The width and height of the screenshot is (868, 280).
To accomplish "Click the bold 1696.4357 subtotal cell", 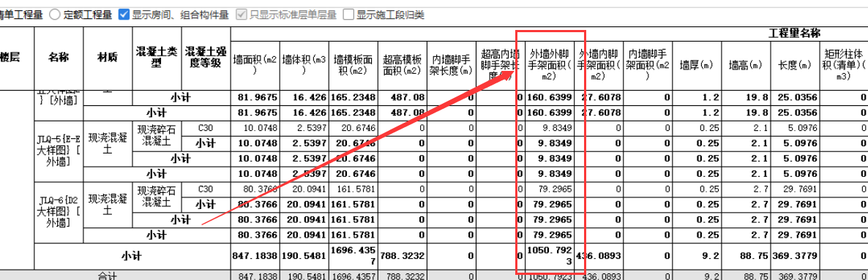I will [x=353, y=256].
